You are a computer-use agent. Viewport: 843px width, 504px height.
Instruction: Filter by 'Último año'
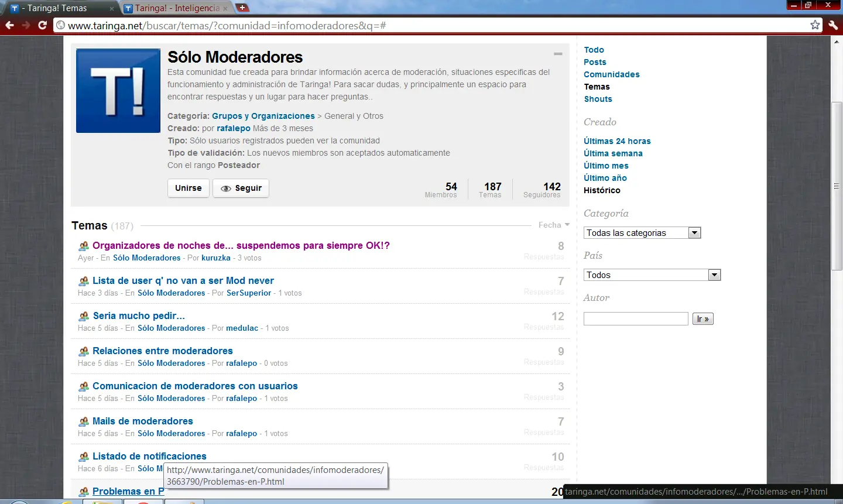pos(605,178)
